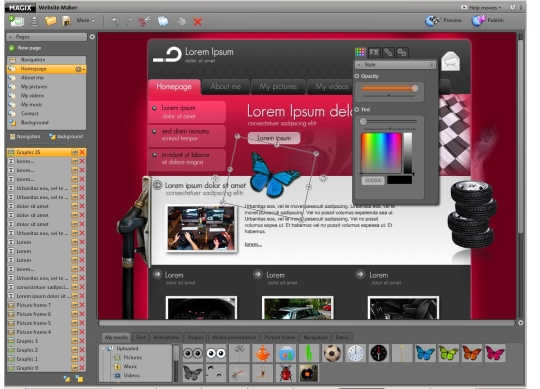Switch to the My media tab
The image size is (540, 389).
(x=116, y=337)
